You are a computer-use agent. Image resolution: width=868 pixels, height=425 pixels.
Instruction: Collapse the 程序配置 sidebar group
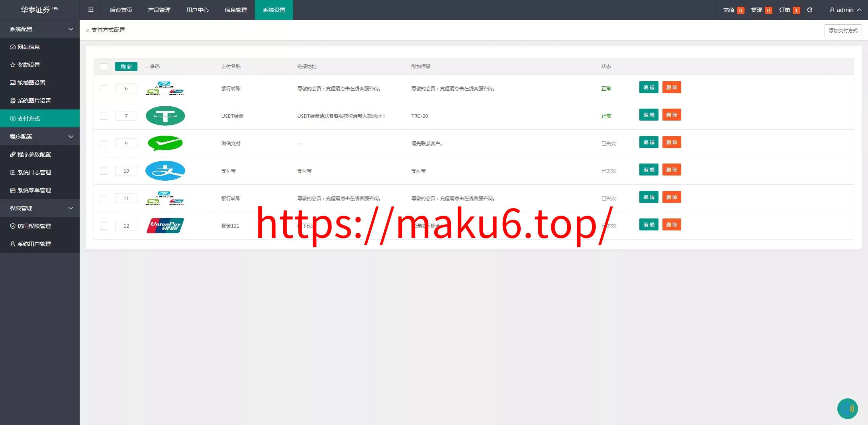40,136
